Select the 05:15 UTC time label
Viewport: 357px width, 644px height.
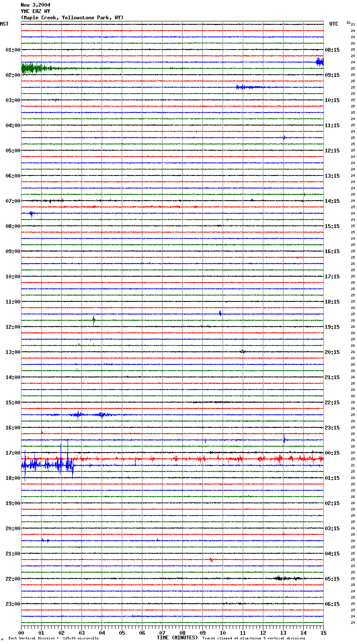pos(332,579)
